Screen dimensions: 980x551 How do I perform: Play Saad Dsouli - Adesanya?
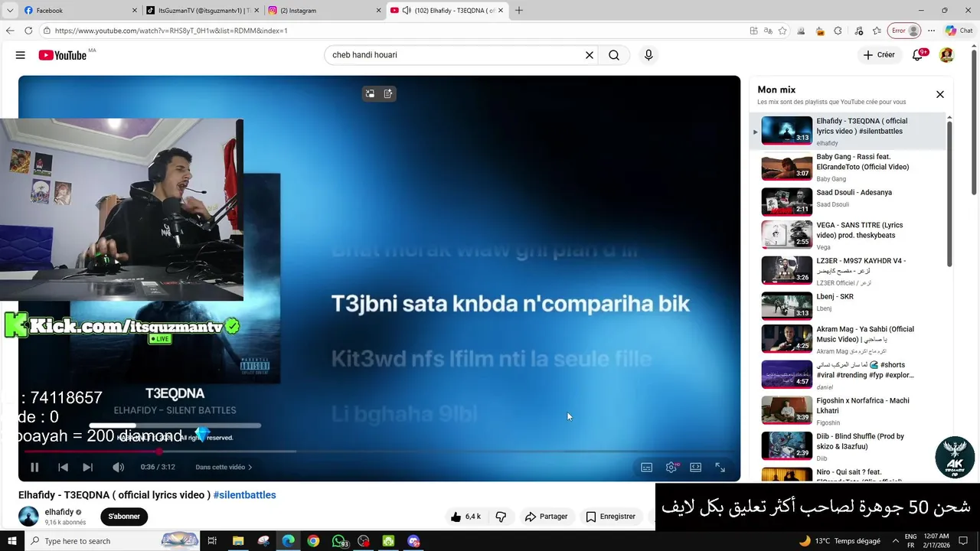pyautogui.click(x=847, y=202)
